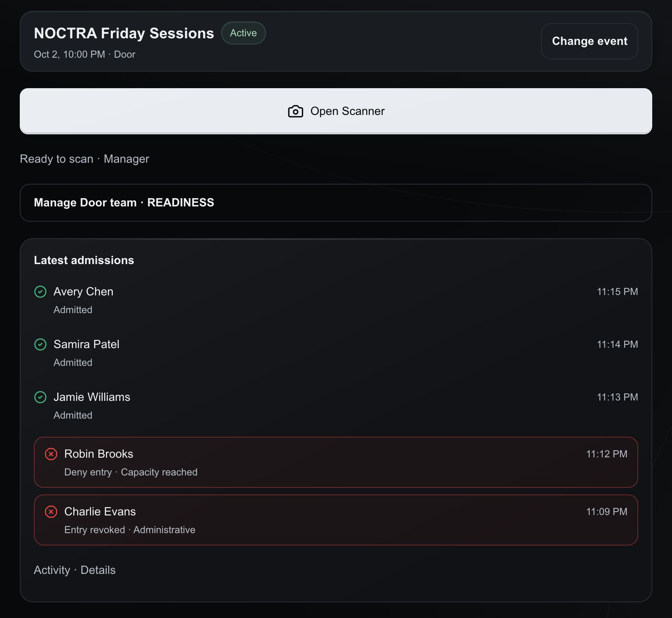Image resolution: width=672 pixels, height=618 pixels.
Task: Select the Robin Brooks name
Action: pos(99,454)
